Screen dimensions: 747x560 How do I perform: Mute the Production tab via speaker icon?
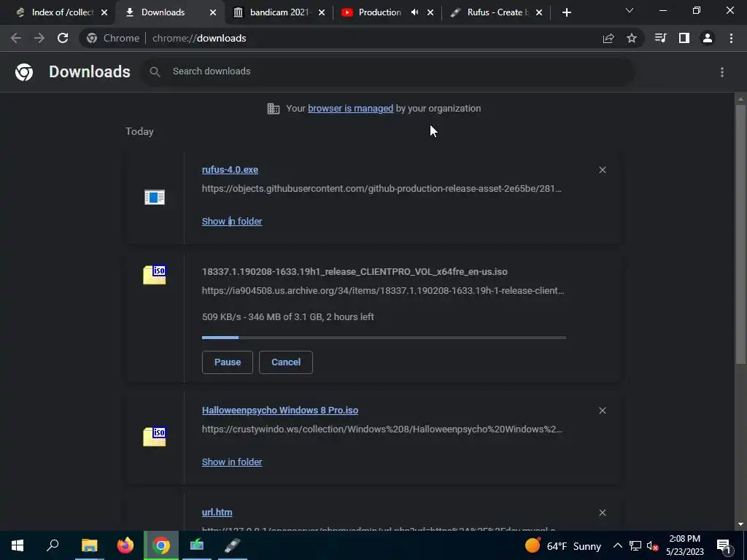[x=415, y=12]
